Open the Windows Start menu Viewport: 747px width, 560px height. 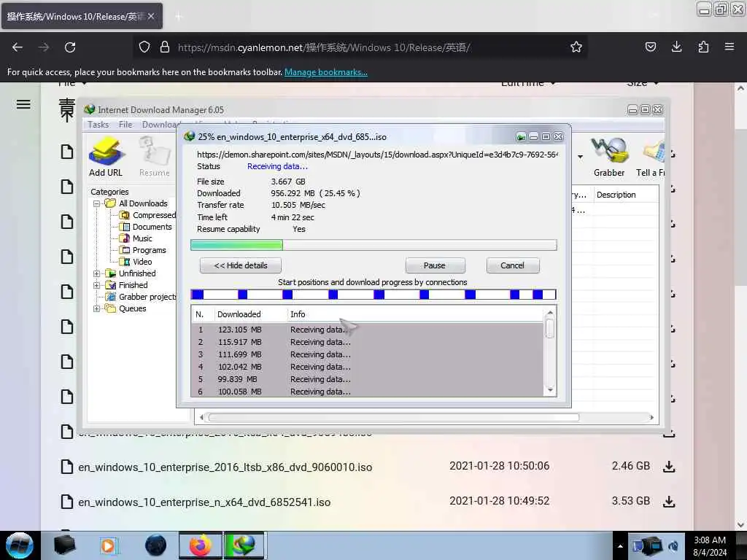point(20,545)
